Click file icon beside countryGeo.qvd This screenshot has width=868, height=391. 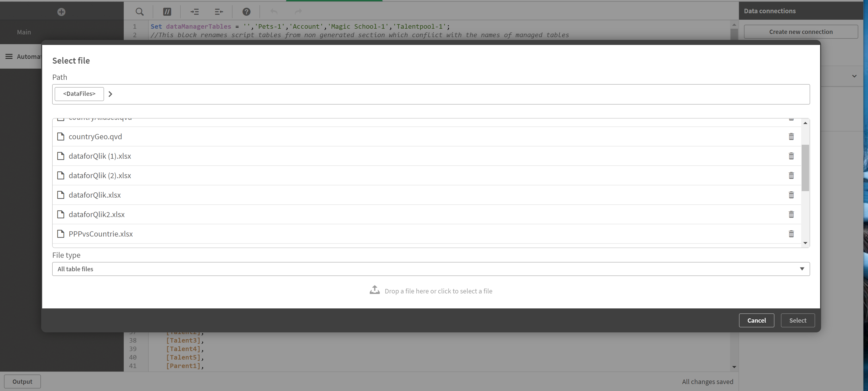[x=61, y=136]
